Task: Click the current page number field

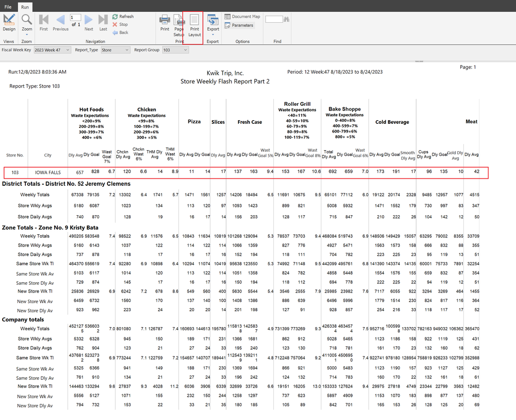Action: (x=75, y=18)
